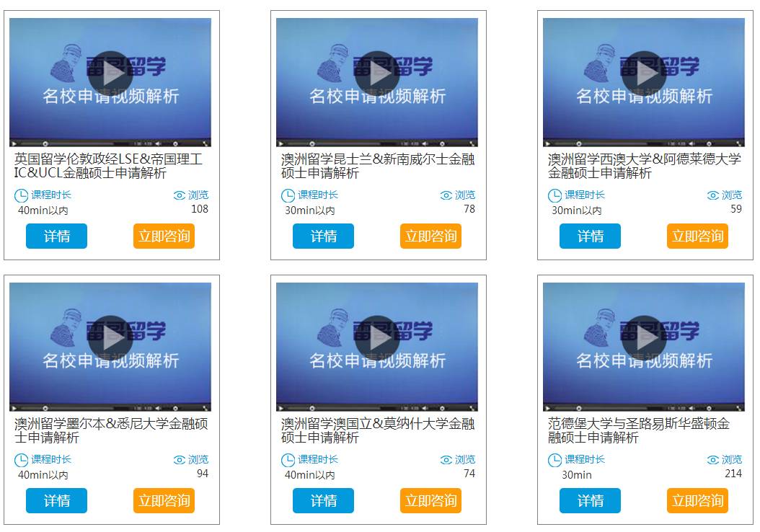This screenshot has height=532, width=760.
Task: Open title 范德堡大学与圣路易斯华盛顿金融硕士申请解析
Action: click(638, 430)
